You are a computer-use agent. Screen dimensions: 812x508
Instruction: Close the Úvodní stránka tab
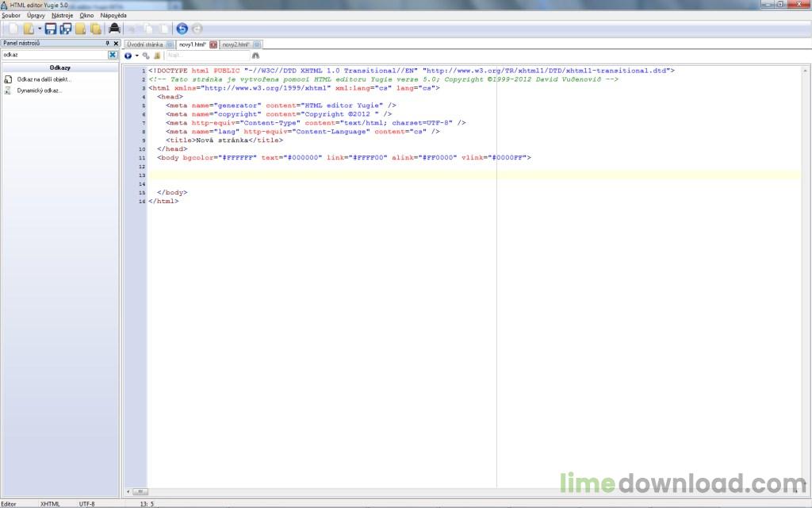[170, 44]
